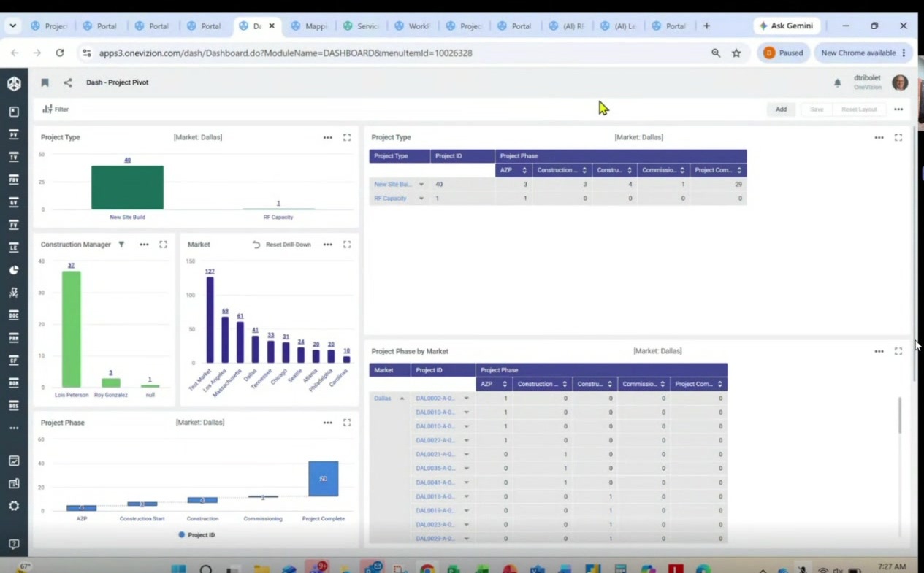Open the TV sidebar icon
The height and width of the screenshot is (573, 924).
[14, 157]
